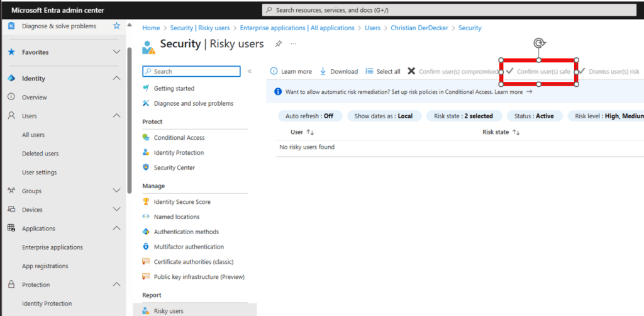This screenshot has height=316, width=644.
Task: Open the Risk state : 2 selected filter
Action: pyautogui.click(x=464, y=116)
